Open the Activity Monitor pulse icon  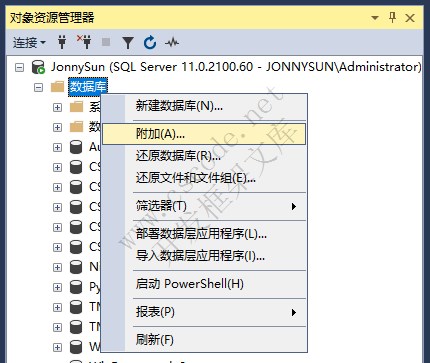tap(172, 42)
